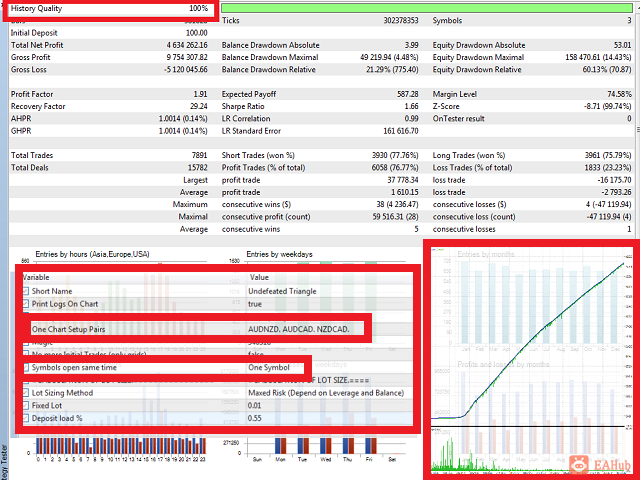Select the GHPR row label
Image resolution: width=640 pixels, height=480 pixels.
click(21, 131)
